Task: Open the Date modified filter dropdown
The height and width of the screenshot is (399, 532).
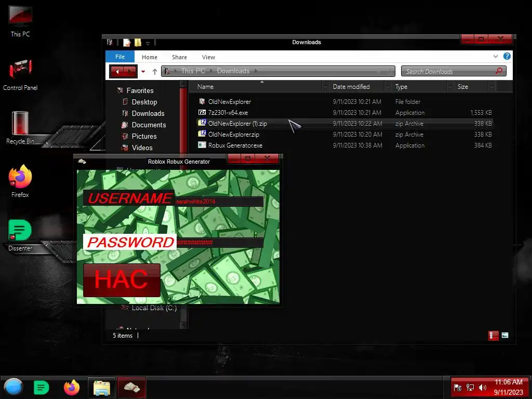Action: click(388, 87)
